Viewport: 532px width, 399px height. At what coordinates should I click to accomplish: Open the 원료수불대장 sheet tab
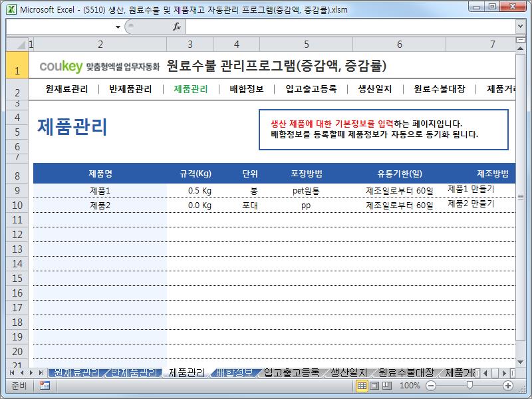tap(406, 372)
